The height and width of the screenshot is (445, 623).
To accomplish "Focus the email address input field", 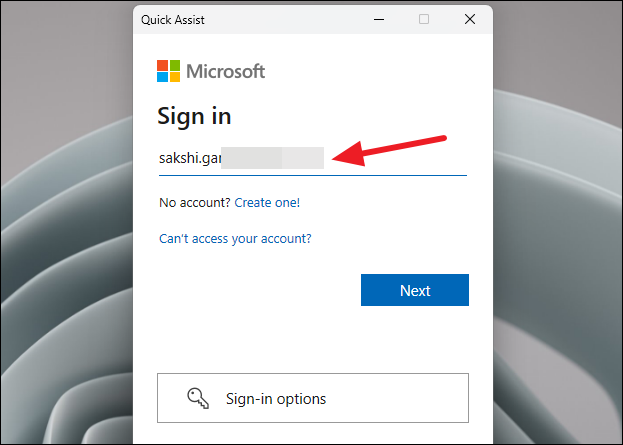I will click(x=313, y=158).
